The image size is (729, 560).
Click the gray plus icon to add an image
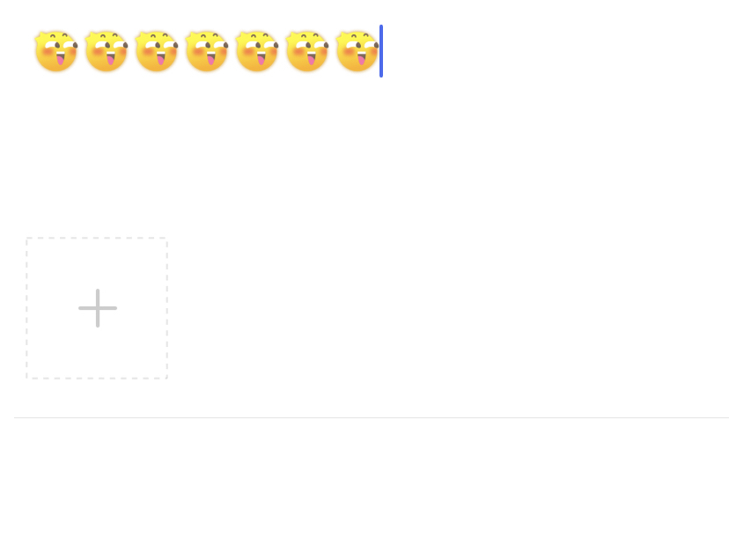[98, 308]
